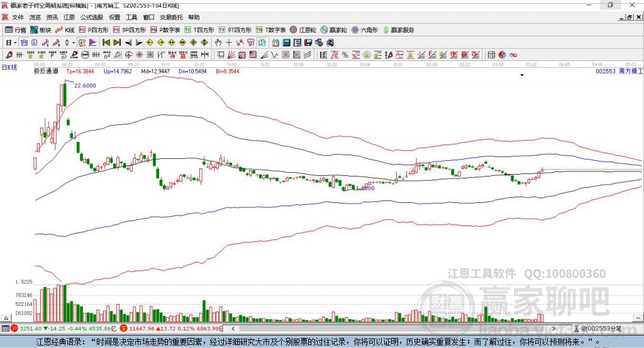This screenshot has width=644, height=348.
Task: Click the 日K线 label at chart corner
Action: (x=9, y=67)
